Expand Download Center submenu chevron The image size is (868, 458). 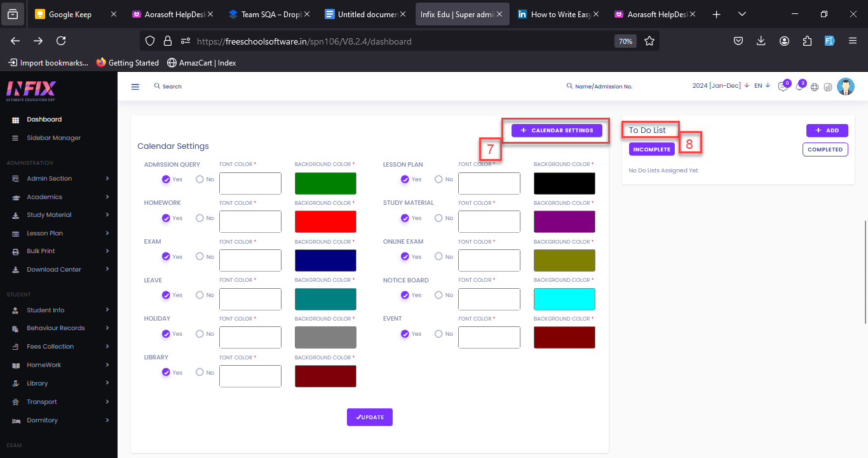107,270
